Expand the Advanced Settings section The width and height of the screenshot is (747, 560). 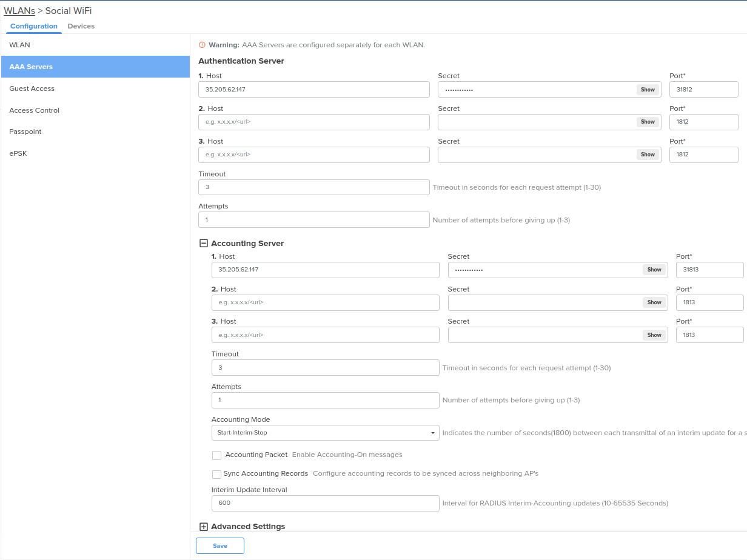pyautogui.click(x=204, y=527)
